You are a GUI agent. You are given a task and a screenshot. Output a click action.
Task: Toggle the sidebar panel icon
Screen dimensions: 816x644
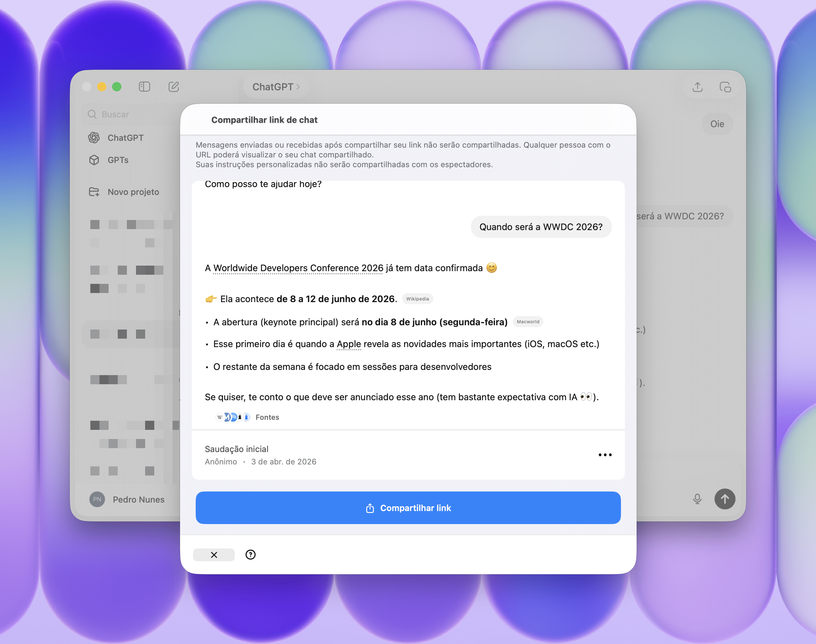coord(144,87)
